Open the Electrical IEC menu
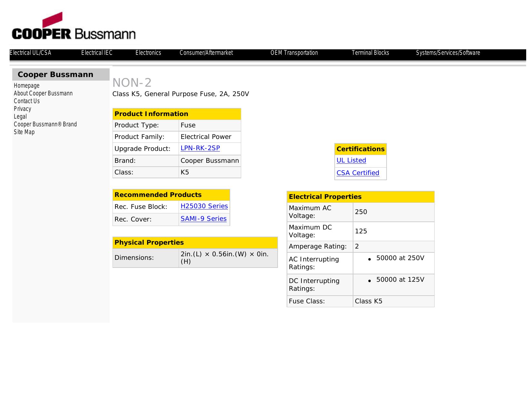The height and width of the screenshot is (411, 532). pyautogui.click(x=97, y=53)
